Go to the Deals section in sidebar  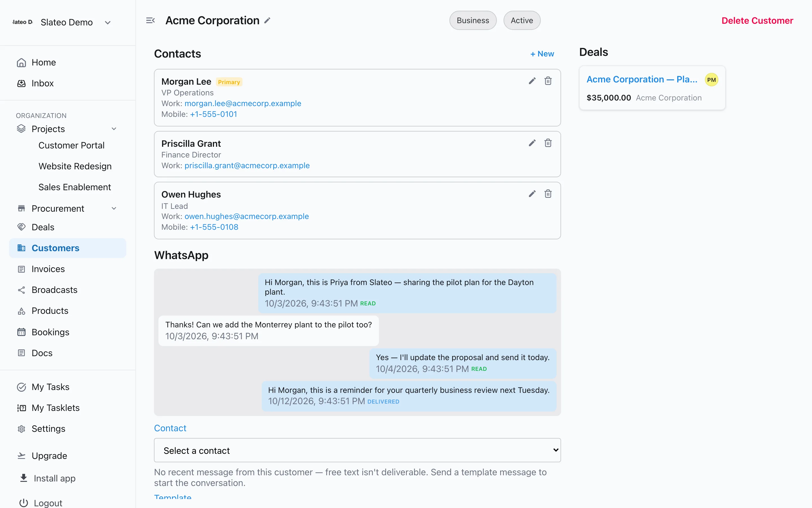pyautogui.click(x=68, y=227)
